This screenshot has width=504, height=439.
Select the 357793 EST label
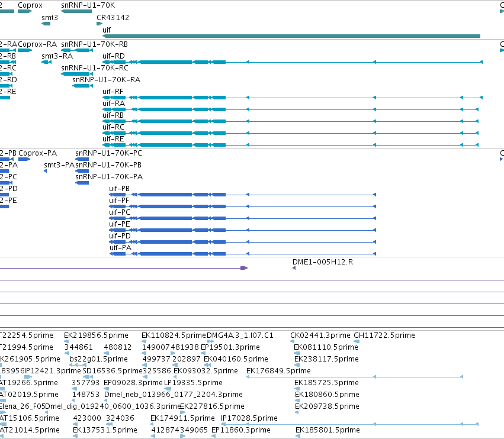[x=86, y=383]
